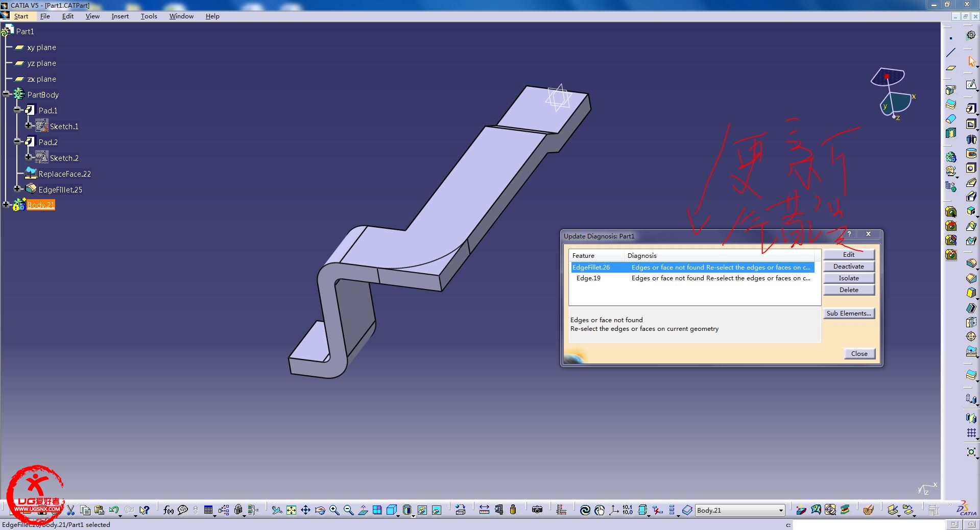
Task: Select the EdgeFillet.26 diagnosis row
Action: coord(692,267)
